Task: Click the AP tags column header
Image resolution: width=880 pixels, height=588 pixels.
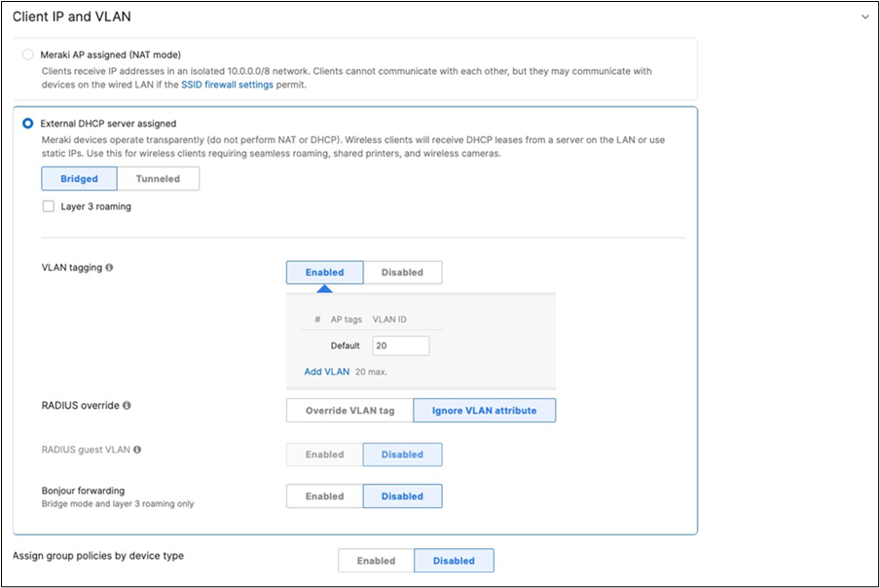Action: tap(348, 318)
